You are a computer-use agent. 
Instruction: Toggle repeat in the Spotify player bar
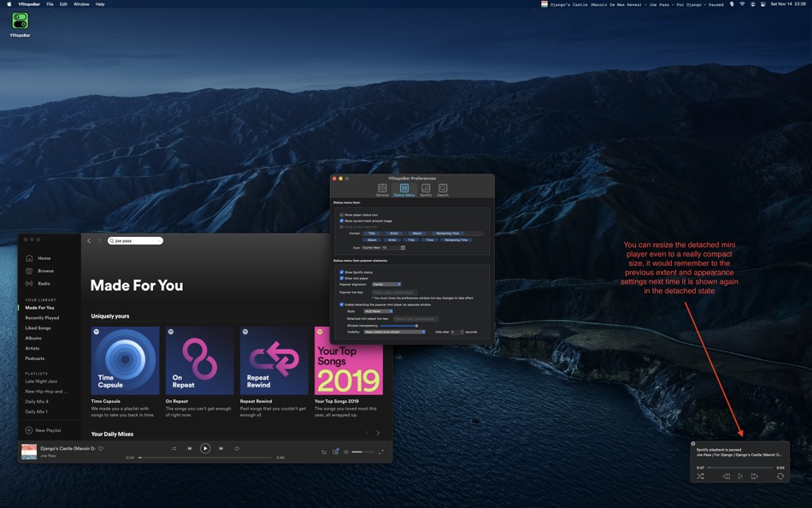pyautogui.click(x=237, y=448)
